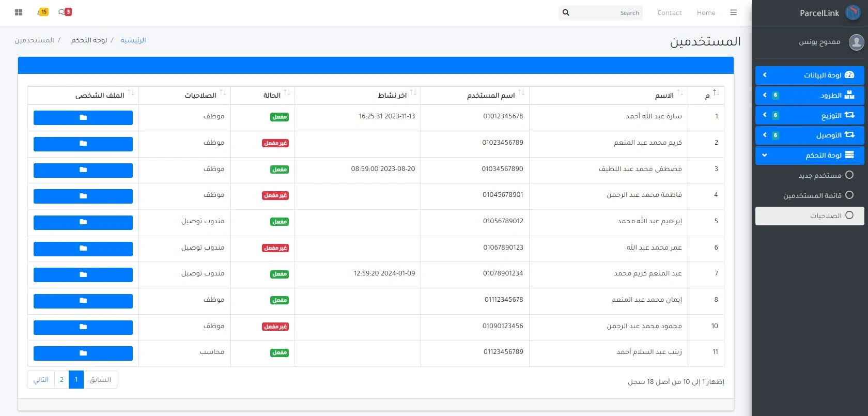Select the مستخدم جديد sidebar option
This screenshot has height=416, width=868.
(810, 175)
